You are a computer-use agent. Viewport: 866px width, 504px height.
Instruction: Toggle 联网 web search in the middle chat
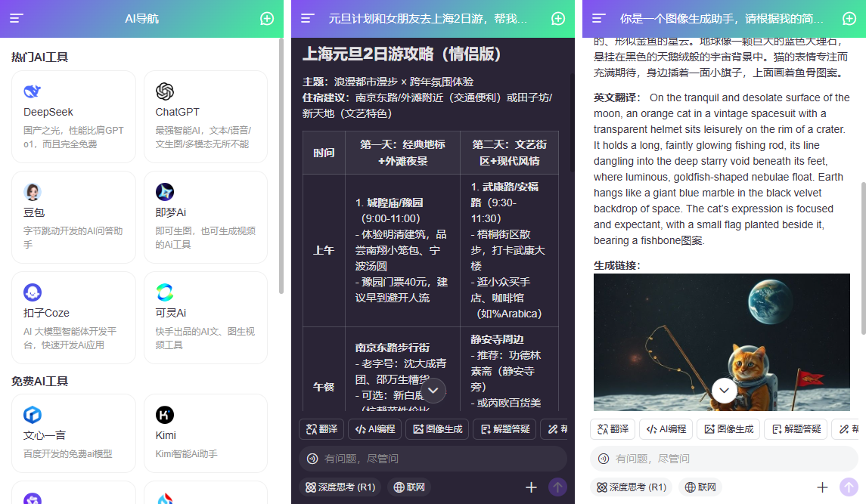(x=408, y=487)
